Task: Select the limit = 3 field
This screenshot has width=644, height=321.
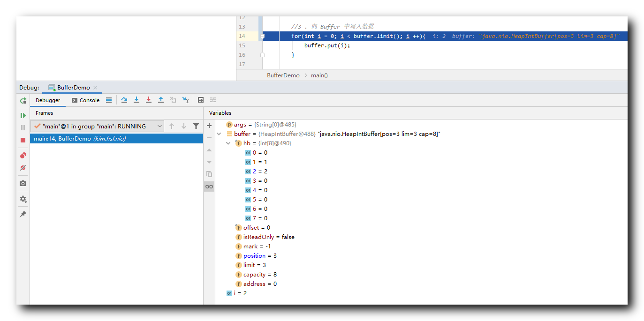Action: point(421,265)
